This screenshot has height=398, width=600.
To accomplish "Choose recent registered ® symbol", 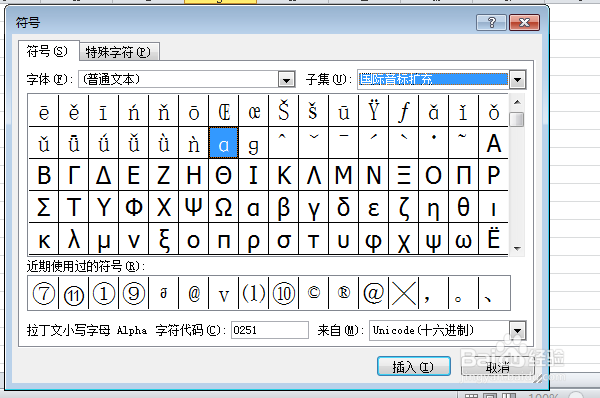I will (x=344, y=293).
